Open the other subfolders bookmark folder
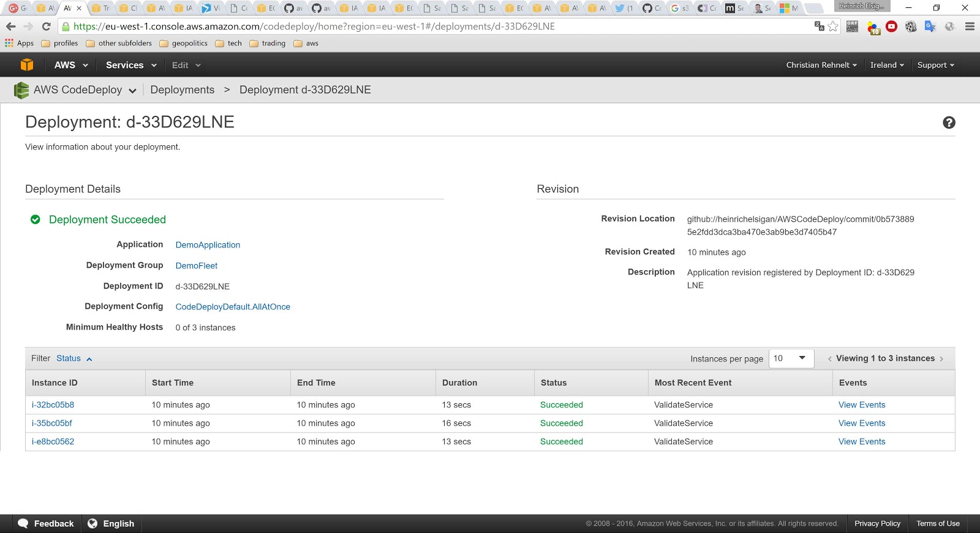 point(119,43)
